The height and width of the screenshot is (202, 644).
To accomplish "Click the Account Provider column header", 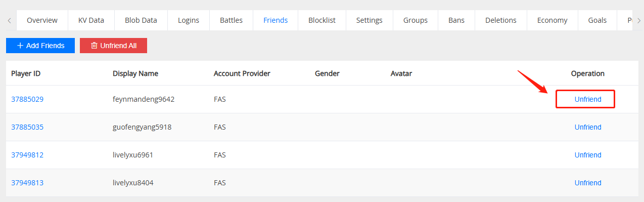I will (242, 73).
